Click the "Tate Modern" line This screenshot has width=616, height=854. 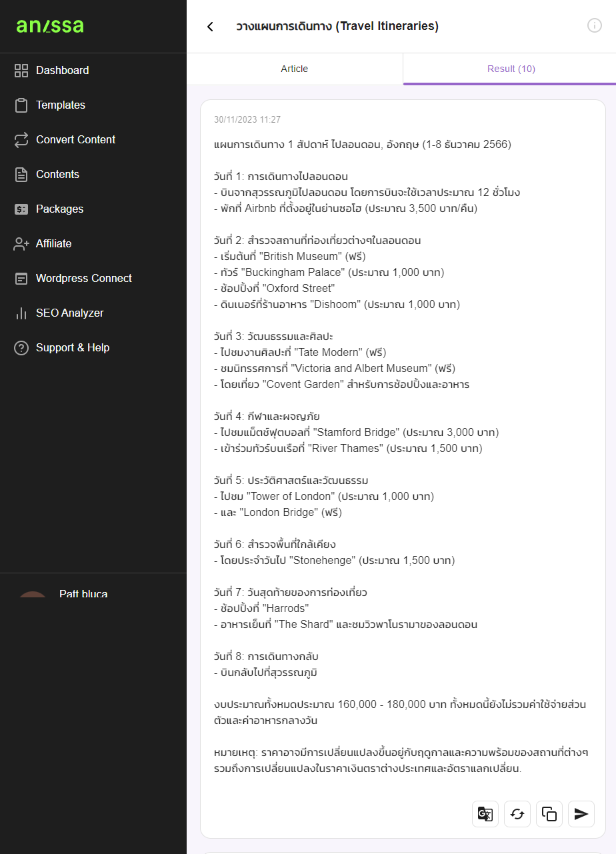300,353
